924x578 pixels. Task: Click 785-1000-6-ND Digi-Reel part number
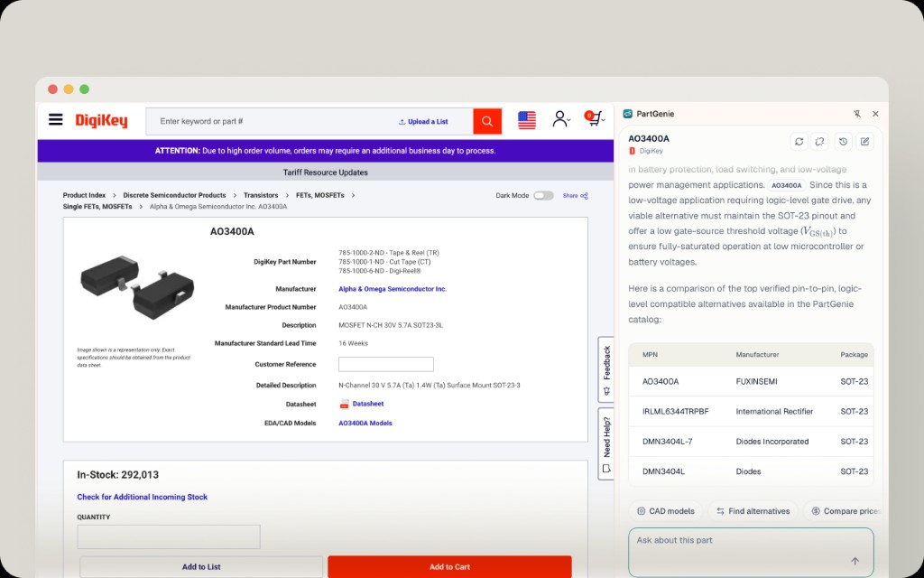click(x=380, y=271)
